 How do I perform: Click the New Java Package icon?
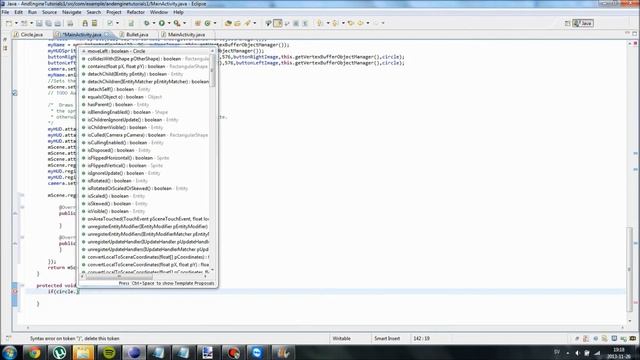[x=198, y=23]
